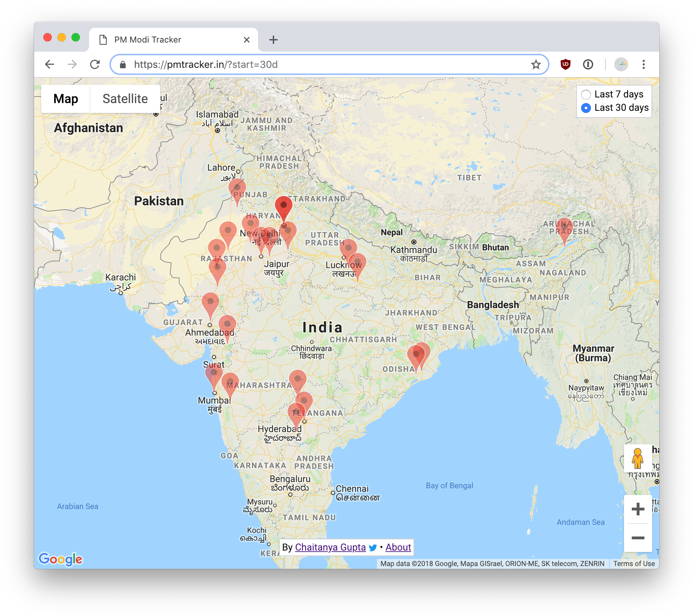Screen dimensions: 693x616
Task: Select the Street View pegman icon
Action: (637, 458)
